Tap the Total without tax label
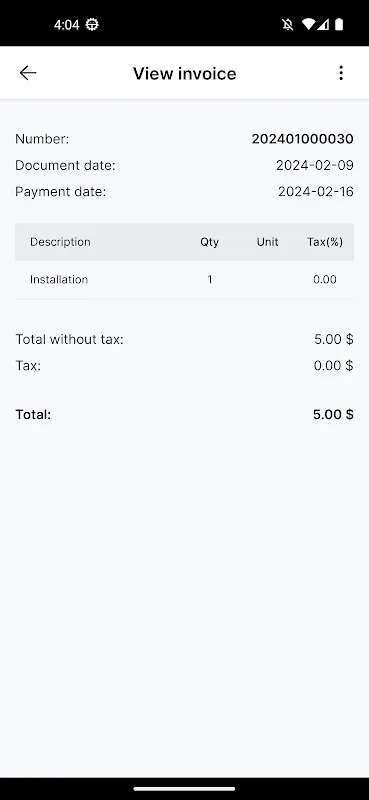Viewport: 369px width, 800px height. pos(69,339)
